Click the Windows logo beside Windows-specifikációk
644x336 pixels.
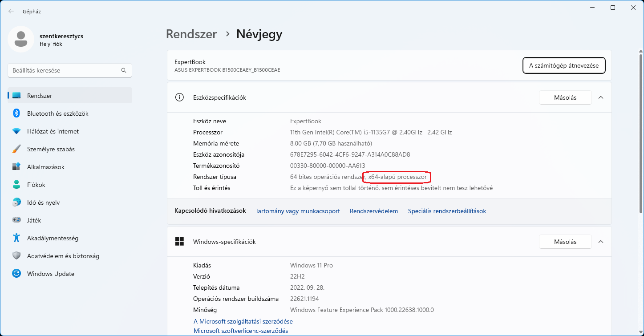coord(179,242)
